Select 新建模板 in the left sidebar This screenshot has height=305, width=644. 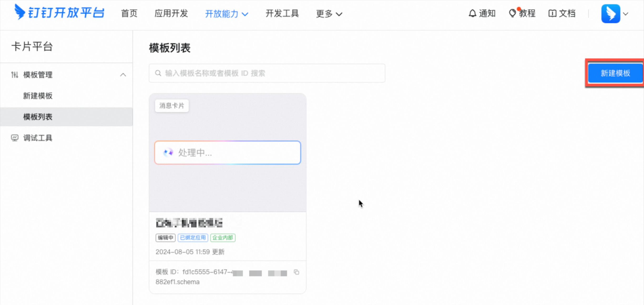tap(38, 96)
